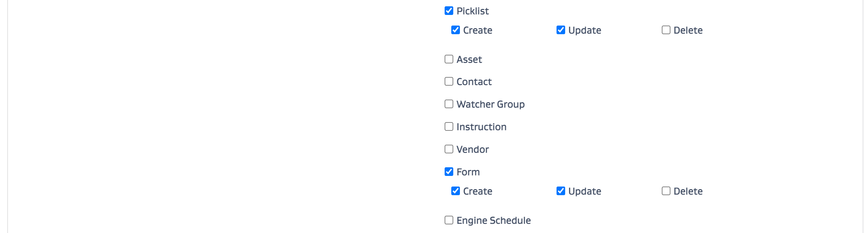Enable the Asset checkbox
The height and width of the screenshot is (233, 868).
click(x=449, y=59)
